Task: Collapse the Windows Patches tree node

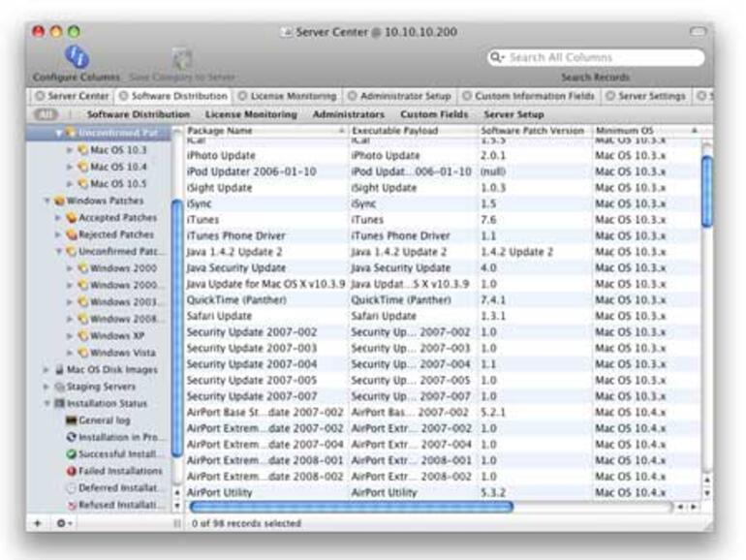Action: click(x=47, y=201)
